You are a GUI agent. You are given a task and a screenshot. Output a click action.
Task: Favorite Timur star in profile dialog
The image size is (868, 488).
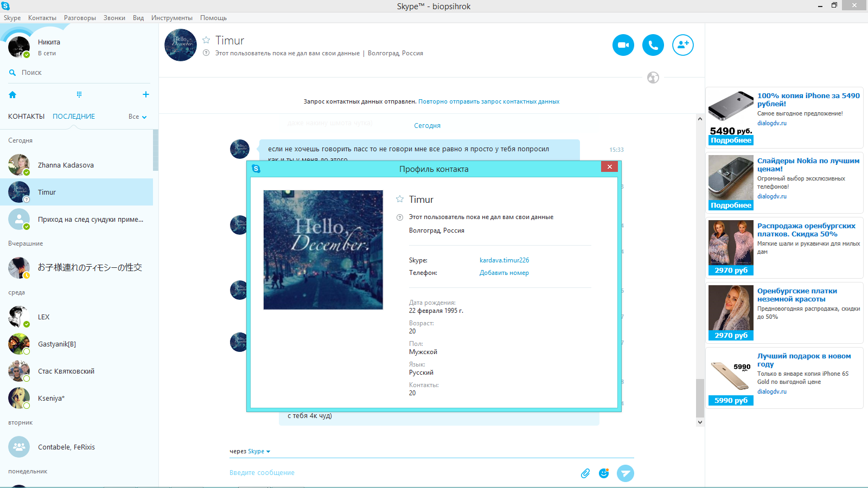click(400, 199)
